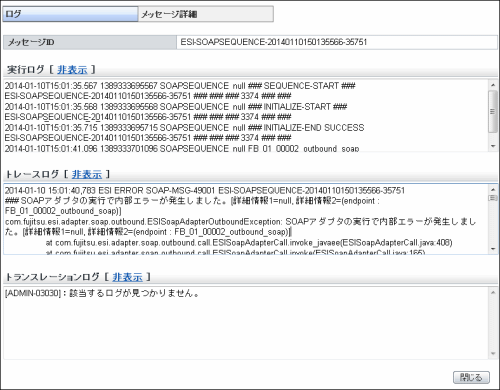Click the 閉じる button
Viewport: 500px width, 390px height.
pos(471,377)
